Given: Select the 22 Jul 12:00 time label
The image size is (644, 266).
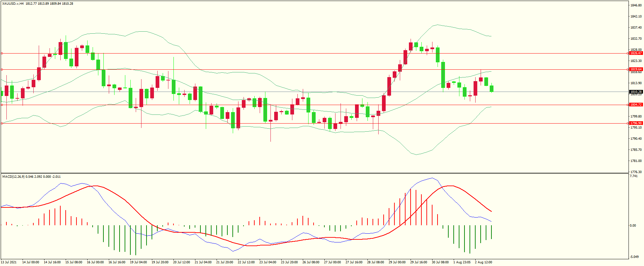Looking at the screenshot, I should tap(246, 262).
